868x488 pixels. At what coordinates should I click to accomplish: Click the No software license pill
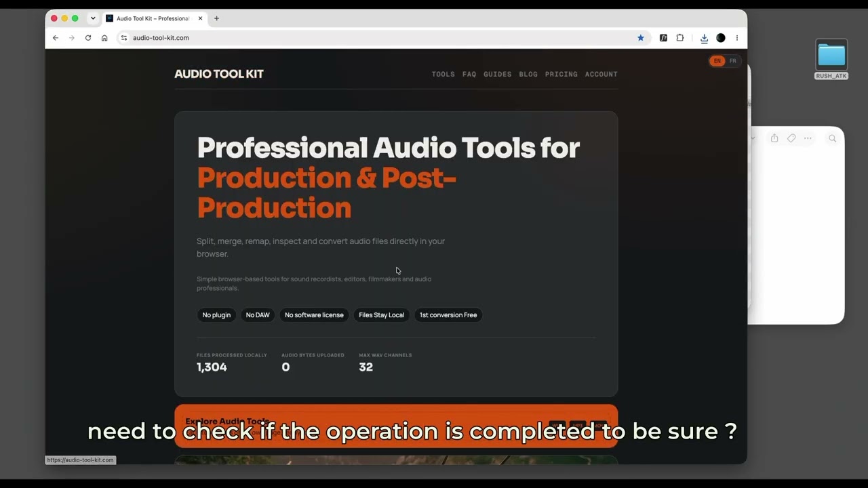click(314, 315)
